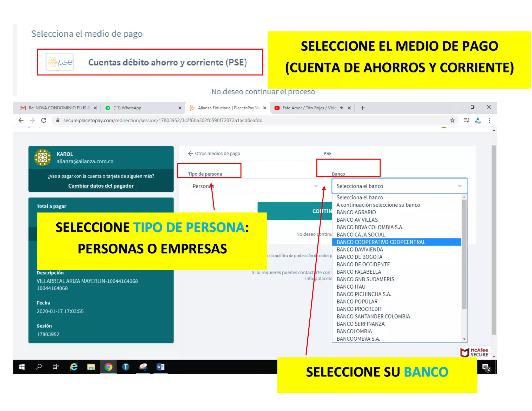532x411 pixels.
Task: Open Microsoft Word from the taskbar
Action: pos(160,367)
